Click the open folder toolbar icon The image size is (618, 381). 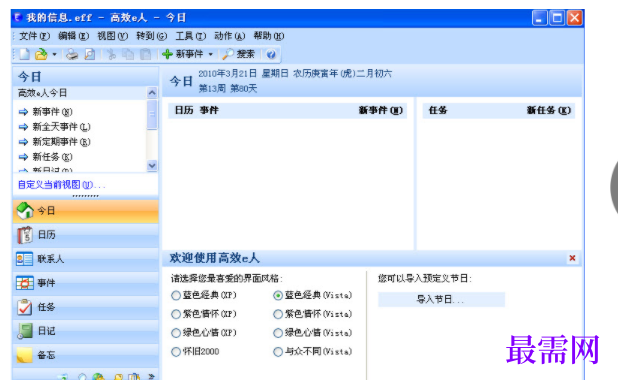(41, 54)
